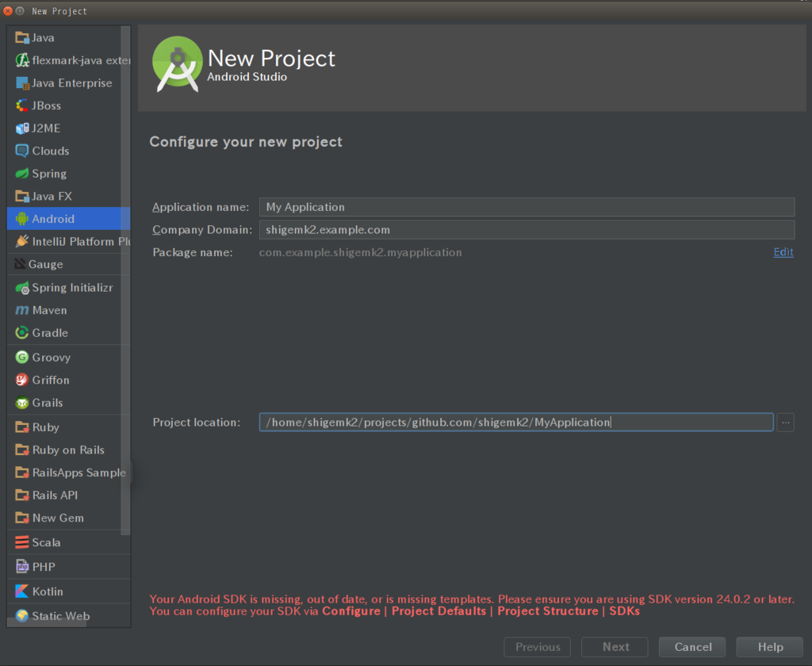812x666 pixels.
Task: Click the Application name label
Action: coord(201,207)
